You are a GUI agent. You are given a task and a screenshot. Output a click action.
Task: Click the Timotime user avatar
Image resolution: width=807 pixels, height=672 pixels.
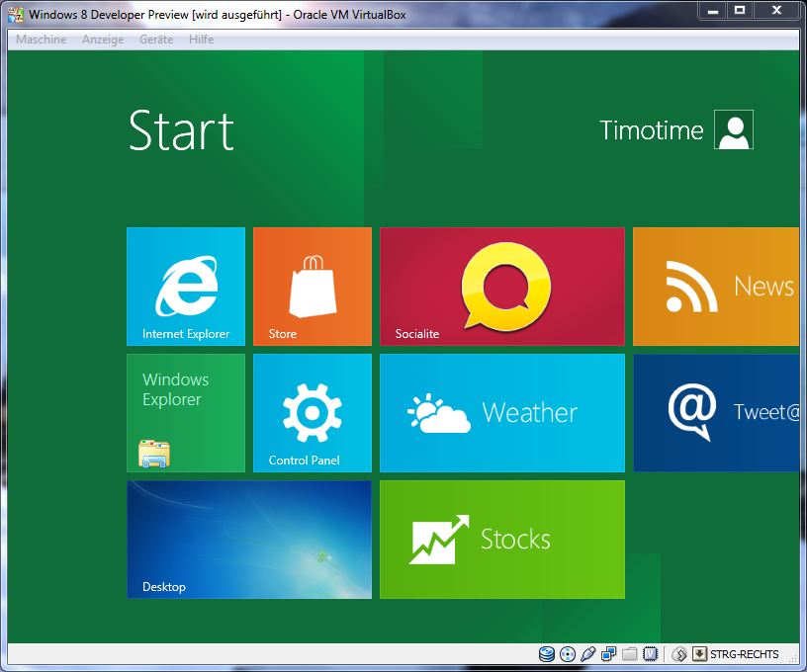[734, 129]
